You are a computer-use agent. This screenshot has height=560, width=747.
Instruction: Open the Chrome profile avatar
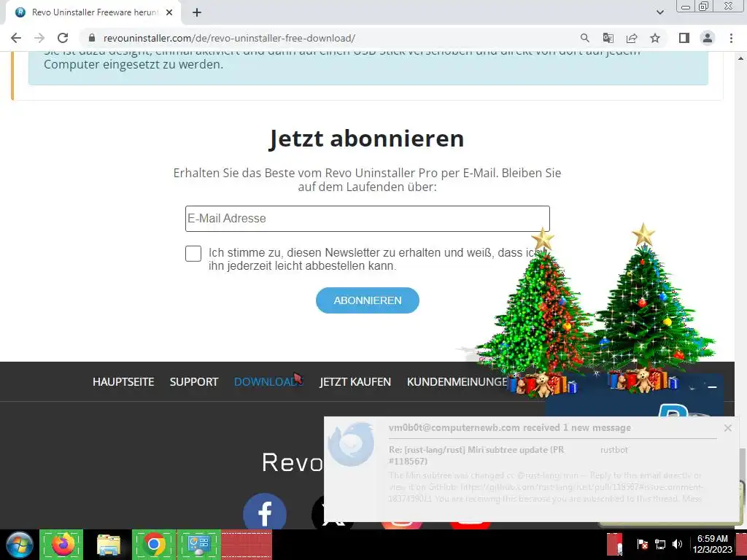click(x=708, y=38)
